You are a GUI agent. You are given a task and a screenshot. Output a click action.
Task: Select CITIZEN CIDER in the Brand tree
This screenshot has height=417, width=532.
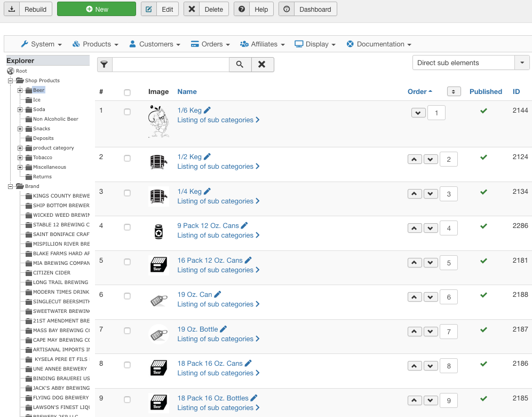click(52, 273)
